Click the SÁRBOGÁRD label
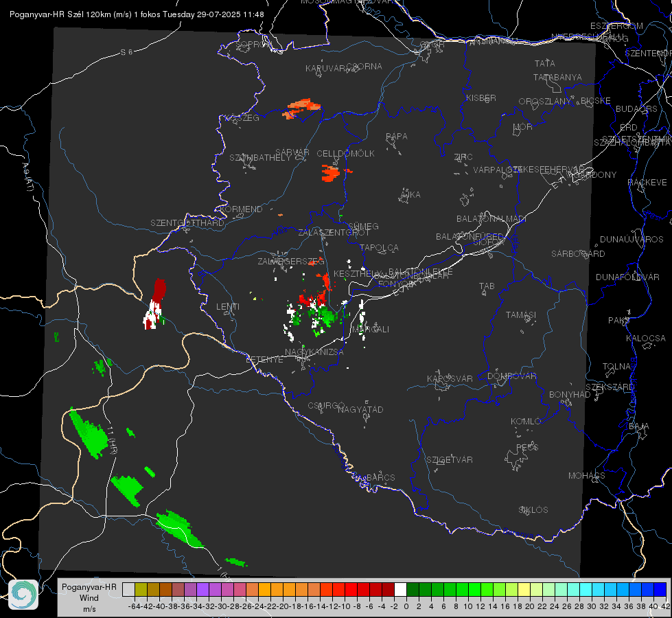Viewport: 672px width, 618px height. tap(578, 254)
